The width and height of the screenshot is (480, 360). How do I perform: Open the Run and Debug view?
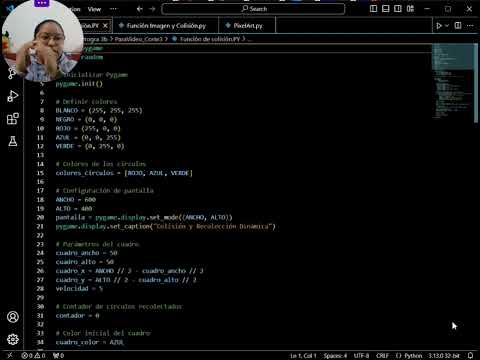13,96
